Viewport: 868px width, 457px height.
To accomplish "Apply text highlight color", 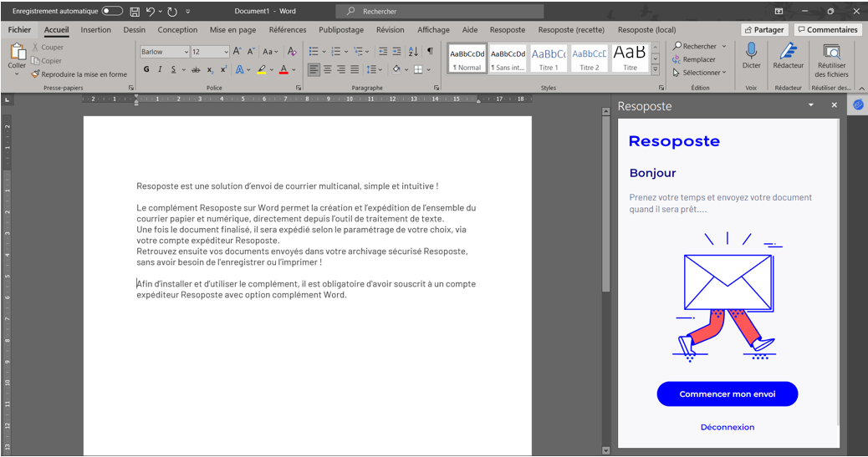I will pyautogui.click(x=261, y=69).
